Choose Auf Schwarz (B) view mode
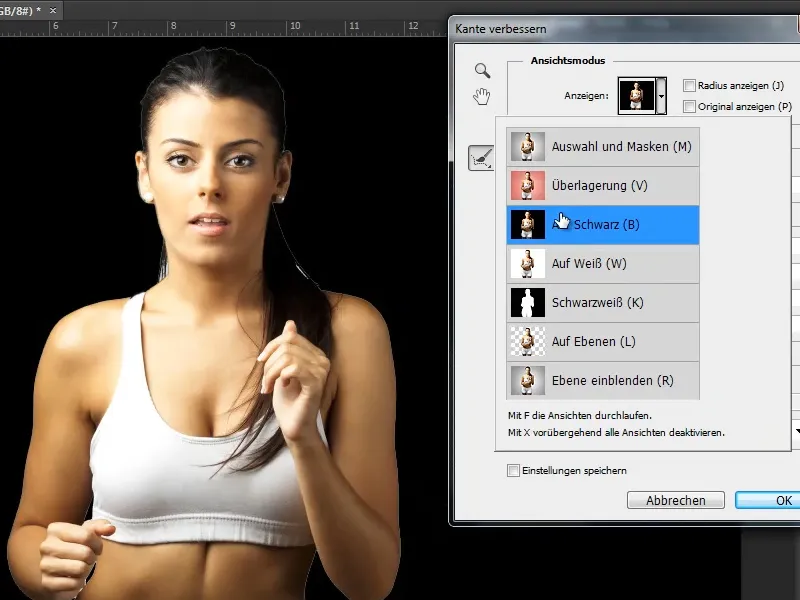 click(x=603, y=225)
